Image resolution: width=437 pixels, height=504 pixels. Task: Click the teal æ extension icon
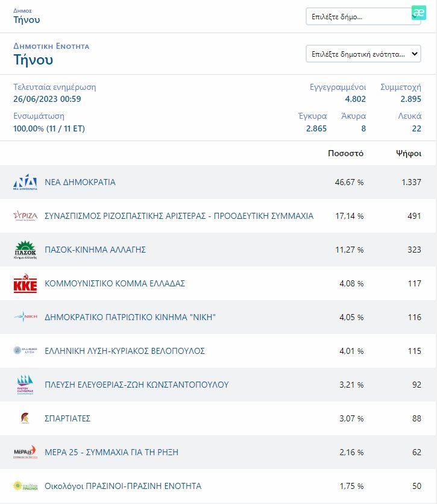(x=418, y=13)
